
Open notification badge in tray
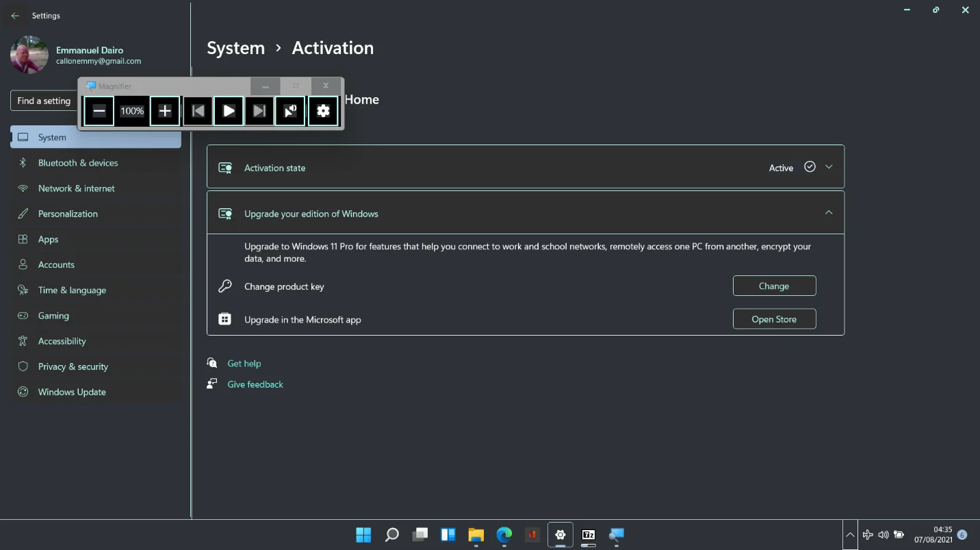pyautogui.click(x=962, y=535)
